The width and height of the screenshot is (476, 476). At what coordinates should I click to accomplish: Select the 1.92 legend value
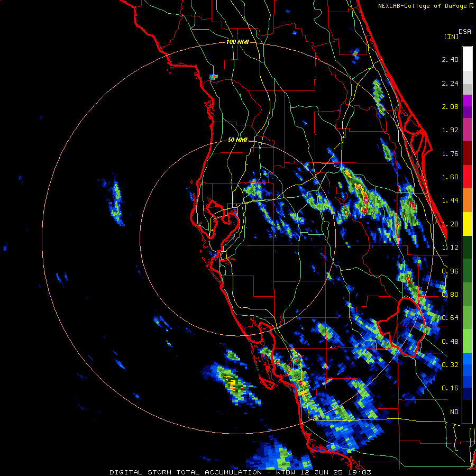(x=450, y=130)
